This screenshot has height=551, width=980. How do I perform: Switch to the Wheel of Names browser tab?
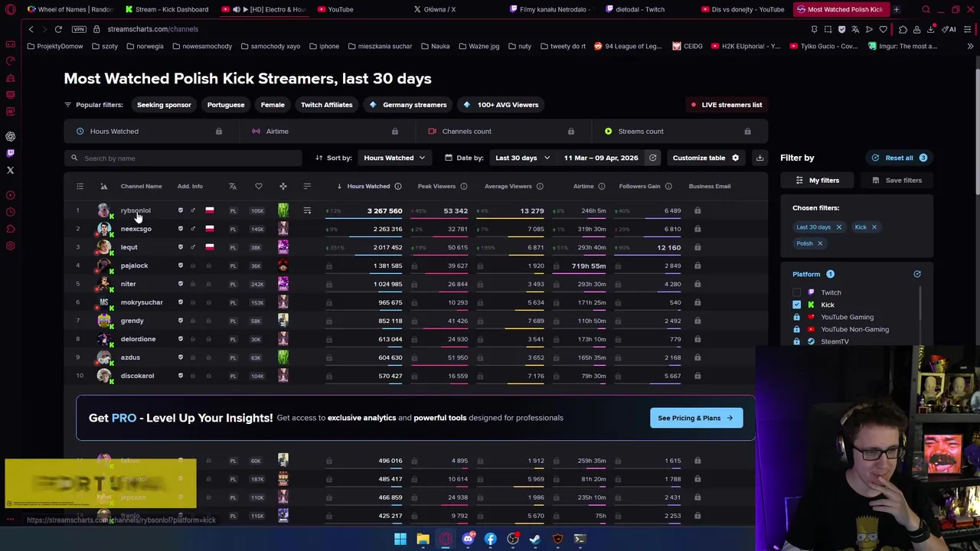tap(69, 9)
